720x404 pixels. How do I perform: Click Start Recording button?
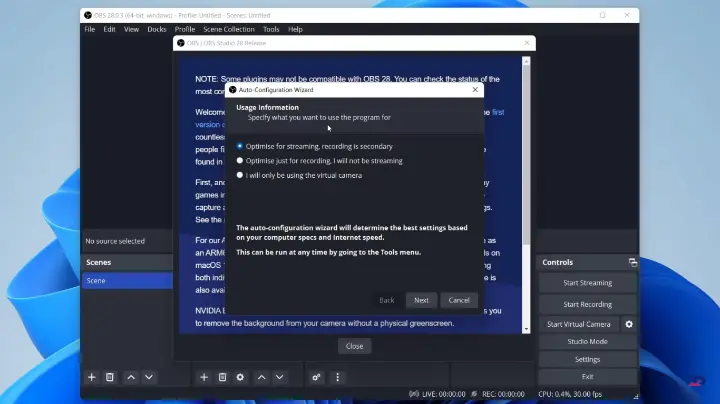click(x=587, y=304)
